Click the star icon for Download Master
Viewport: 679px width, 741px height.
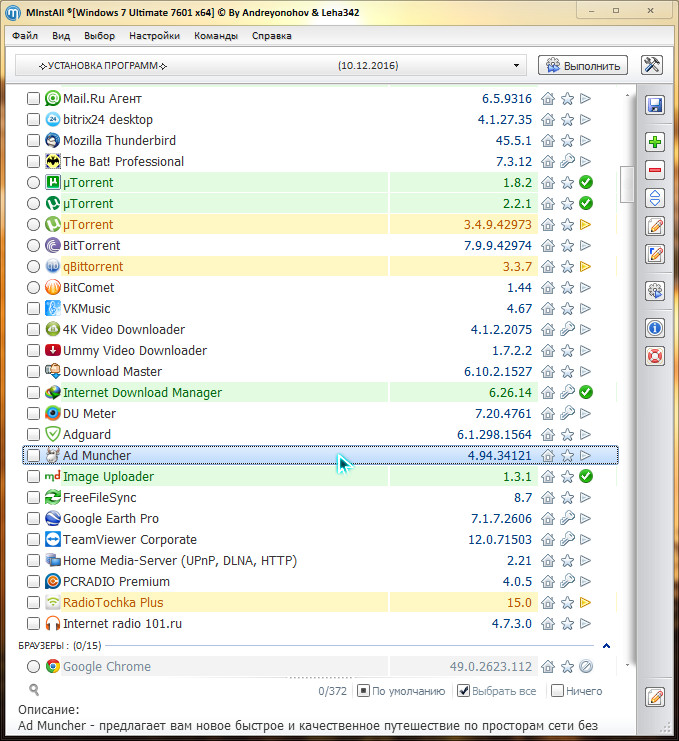(x=567, y=371)
